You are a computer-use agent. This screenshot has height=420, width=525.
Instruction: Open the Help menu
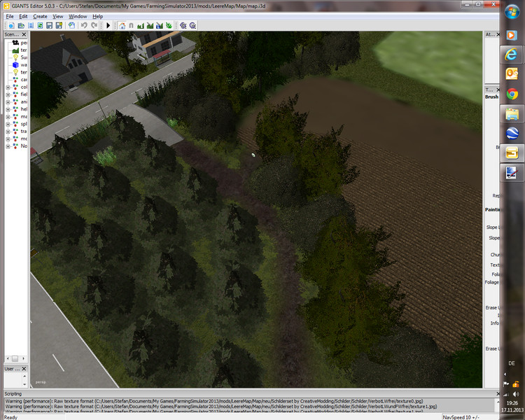98,16
